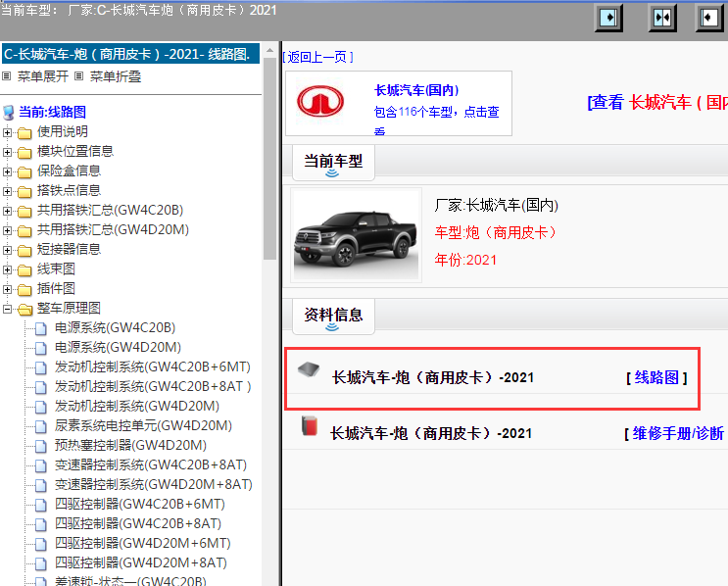
Task: Click the red book icon beside the 维修手册 entry
Action: (309, 426)
